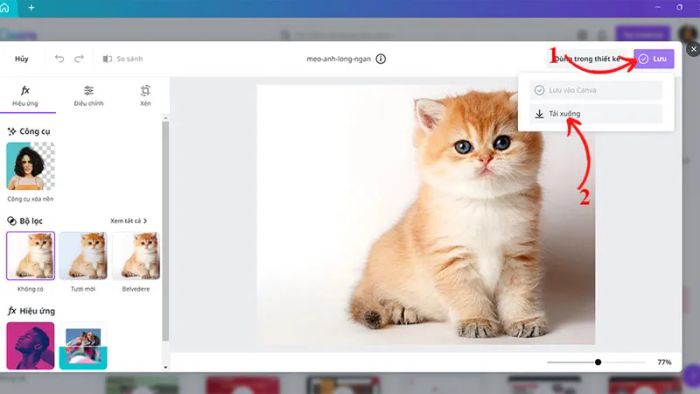
Task: Click the Tải xuống download icon
Action: click(x=539, y=114)
